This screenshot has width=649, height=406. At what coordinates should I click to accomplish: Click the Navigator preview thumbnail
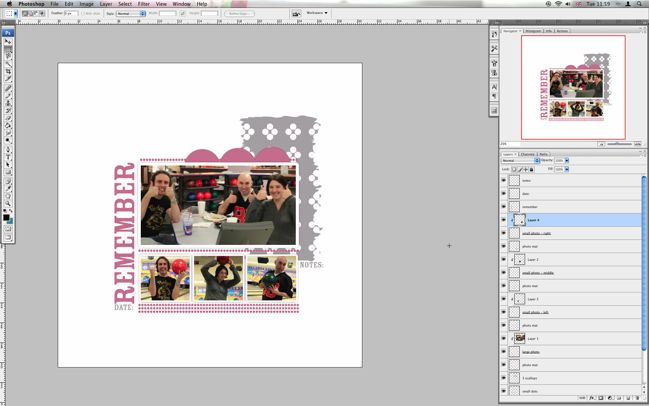pos(573,87)
